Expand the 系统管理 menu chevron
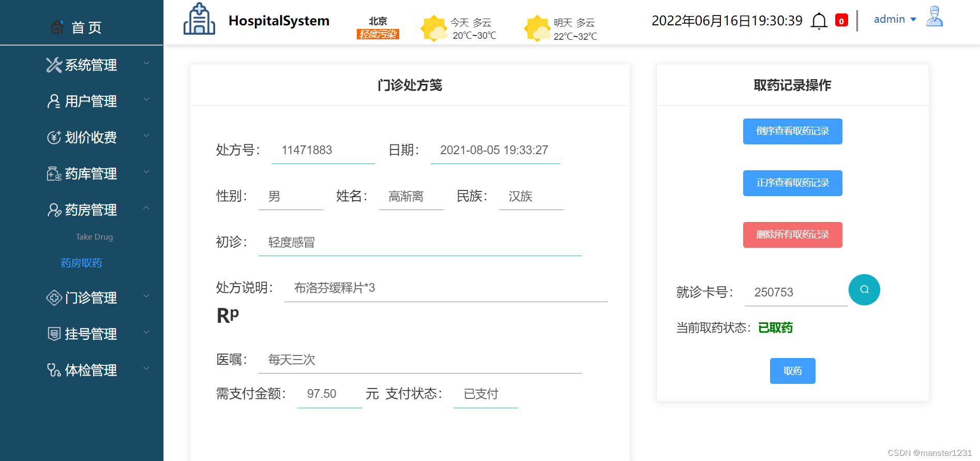 click(146, 63)
